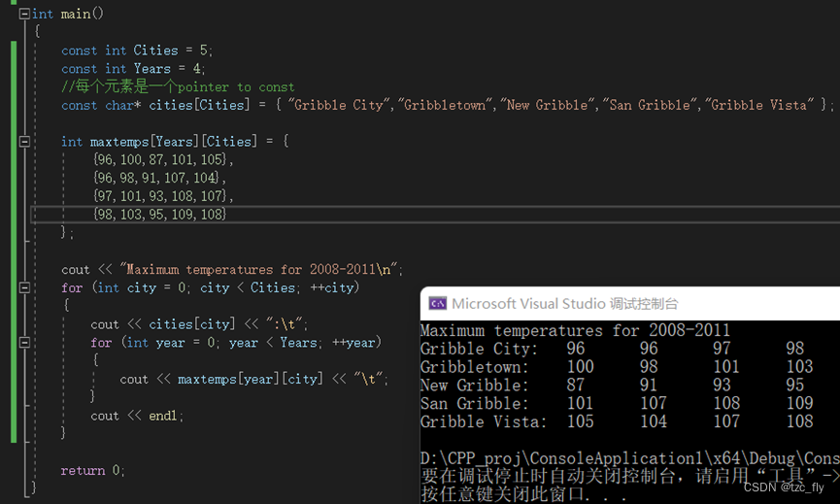
Task: Click the Gribbletown: console output label
Action: coord(475,367)
